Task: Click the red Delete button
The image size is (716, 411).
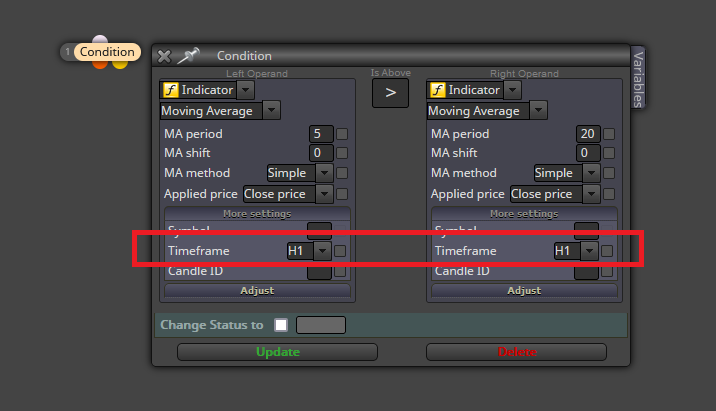Action: tap(516, 352)
